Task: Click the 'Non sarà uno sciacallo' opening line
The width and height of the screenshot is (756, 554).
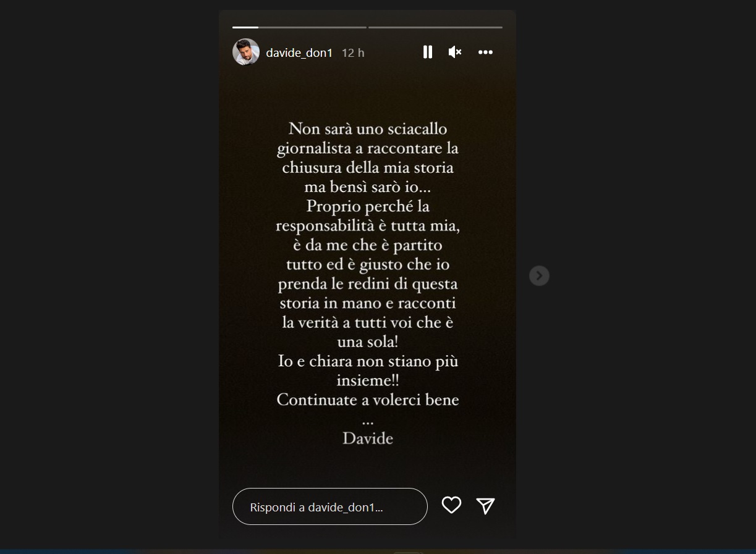Action: pos(368,129)
